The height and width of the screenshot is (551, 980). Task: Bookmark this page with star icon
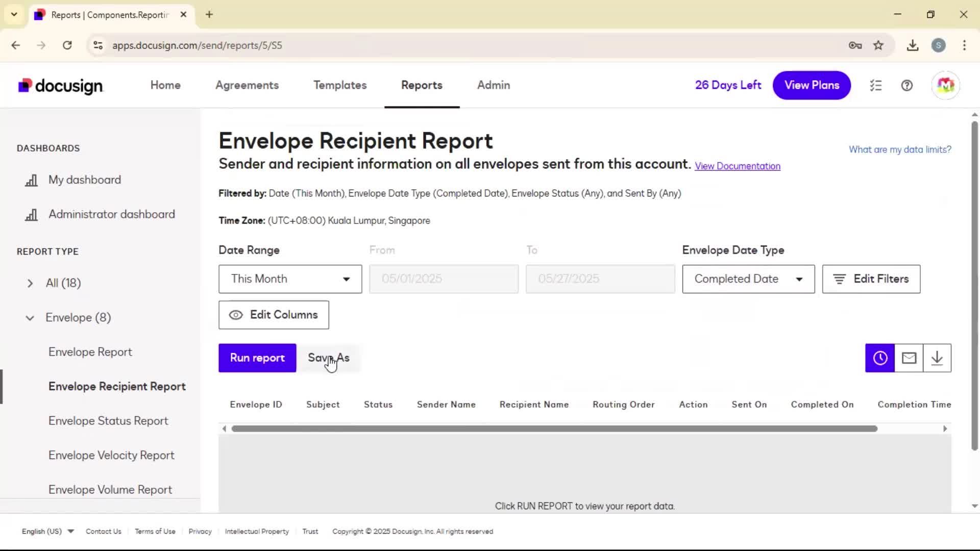(878, 45)
